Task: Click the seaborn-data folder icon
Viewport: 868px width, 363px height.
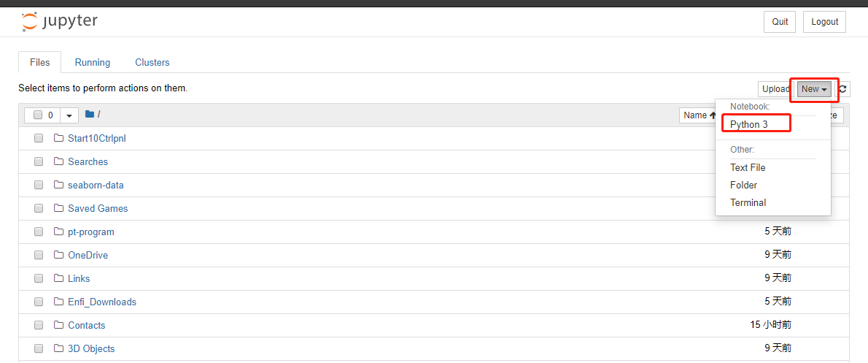Action: click(x=59, y=185)
